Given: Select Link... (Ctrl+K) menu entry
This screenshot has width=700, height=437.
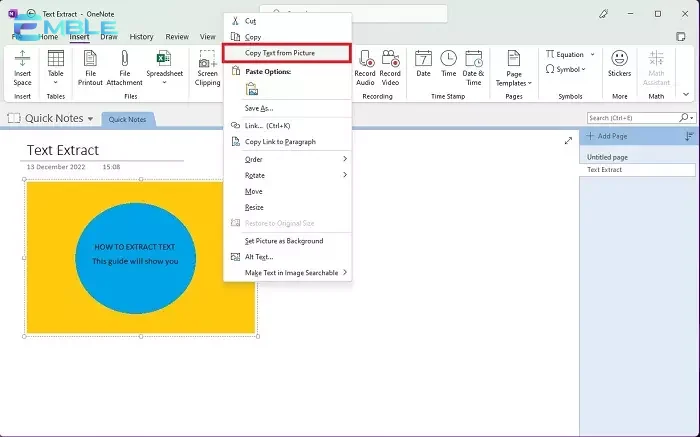Looking at the screenshot, I should tap(288, 126).
